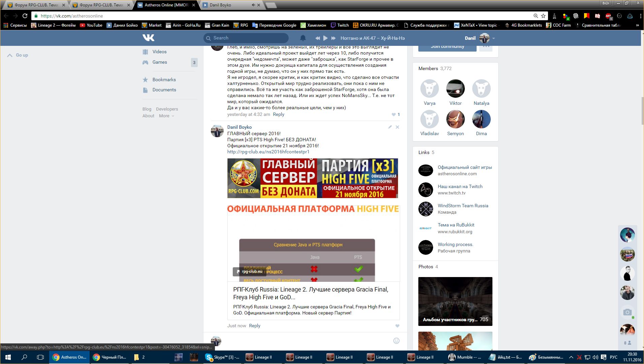
Task: Open member Dima's profile
Action: (x=481, y=123)
